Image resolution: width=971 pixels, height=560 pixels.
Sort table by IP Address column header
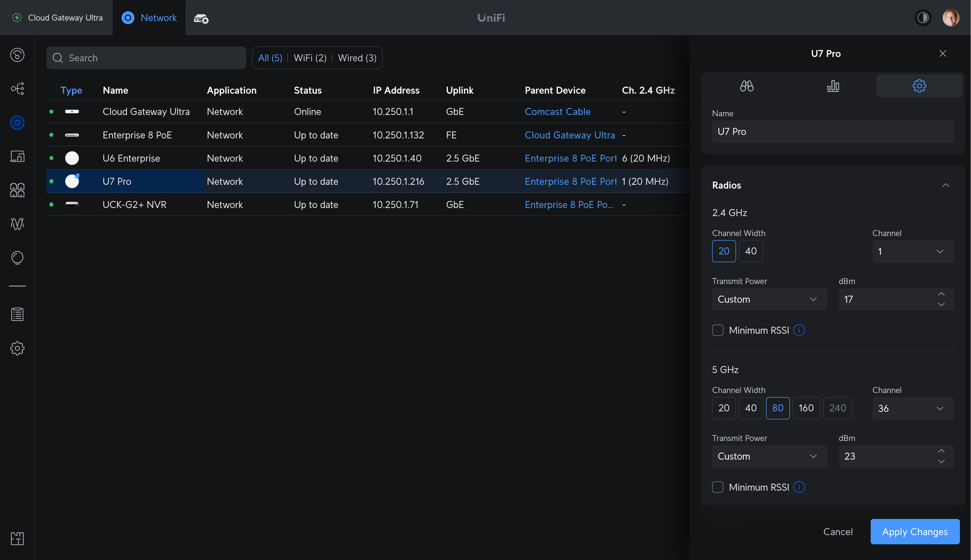[x=396, y=90]
